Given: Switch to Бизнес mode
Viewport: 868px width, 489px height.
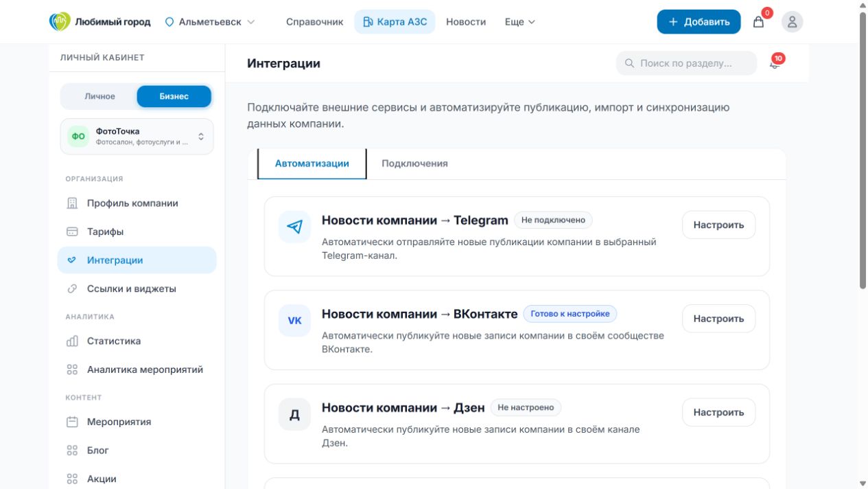Looking at the screenshot, I should (x=174, y=96).
